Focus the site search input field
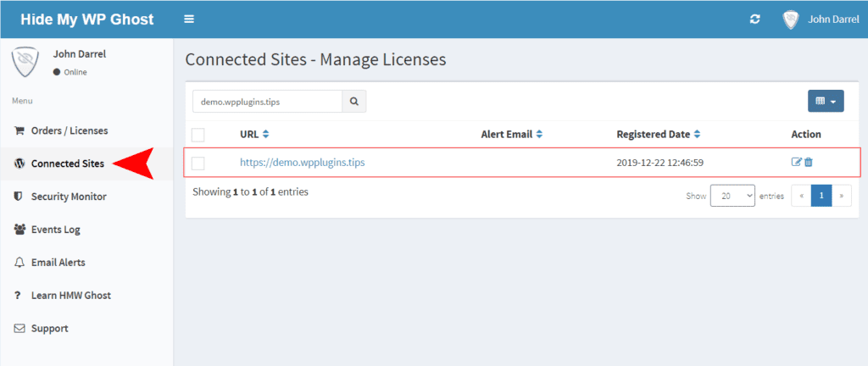 tap(267, 102)
